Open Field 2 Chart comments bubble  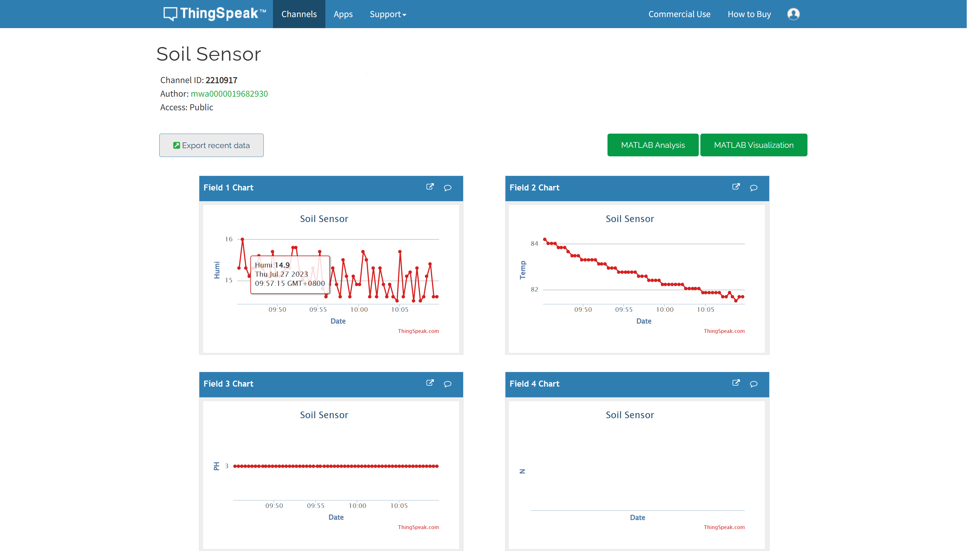[x=753, y=188]
